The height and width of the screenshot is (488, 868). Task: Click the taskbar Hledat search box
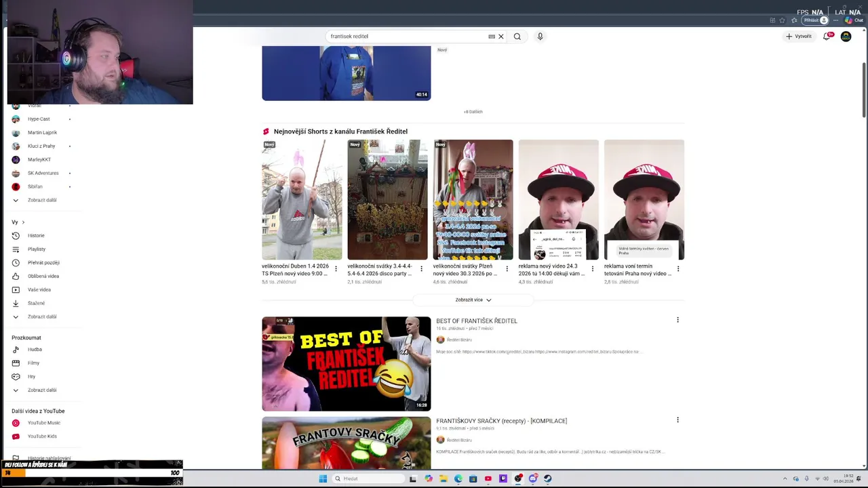point(367,479)
